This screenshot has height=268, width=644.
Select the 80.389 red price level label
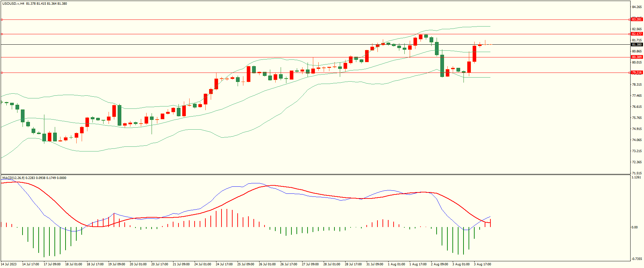(x=637, y=57)
